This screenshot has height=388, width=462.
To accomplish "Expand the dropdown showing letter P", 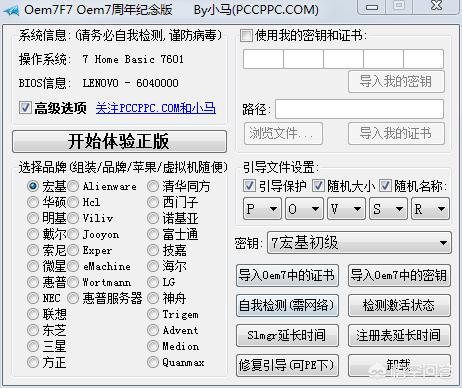I will click(x=262, y=209).
